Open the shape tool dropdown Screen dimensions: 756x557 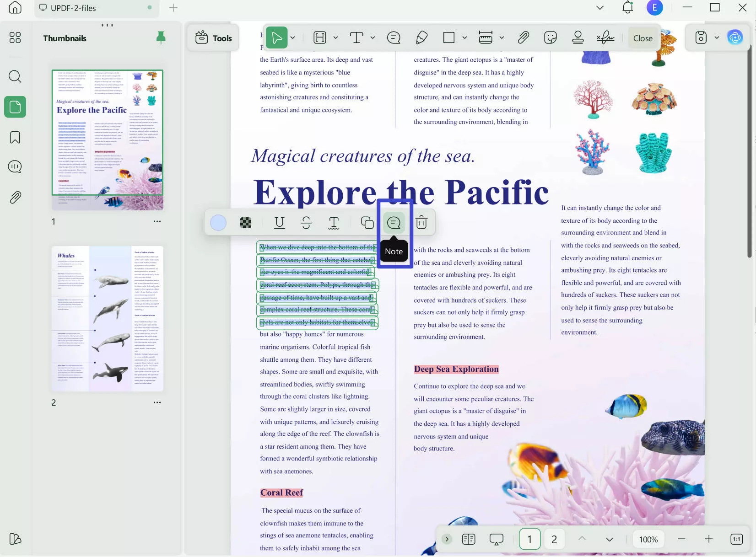pos(464,37)
